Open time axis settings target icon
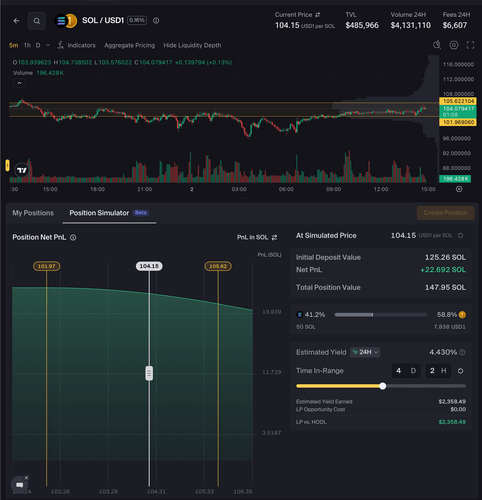The image size is (482, 500). [459, 189]
